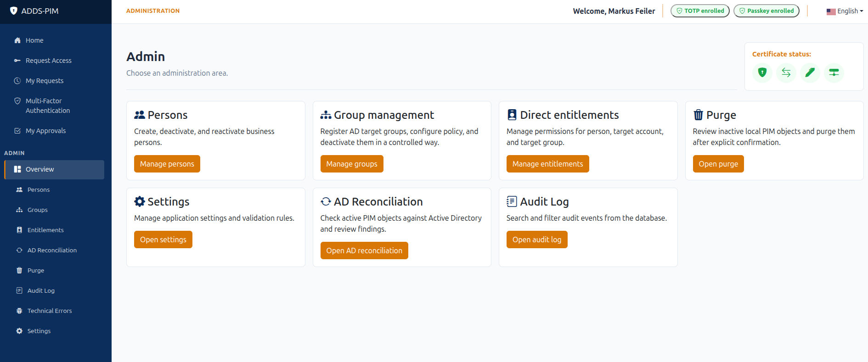This screenshot has width=868, height=362.
Task: Click "Choose an administration area." subtitle
Action: pyautogui.click(x=177, y=73)
